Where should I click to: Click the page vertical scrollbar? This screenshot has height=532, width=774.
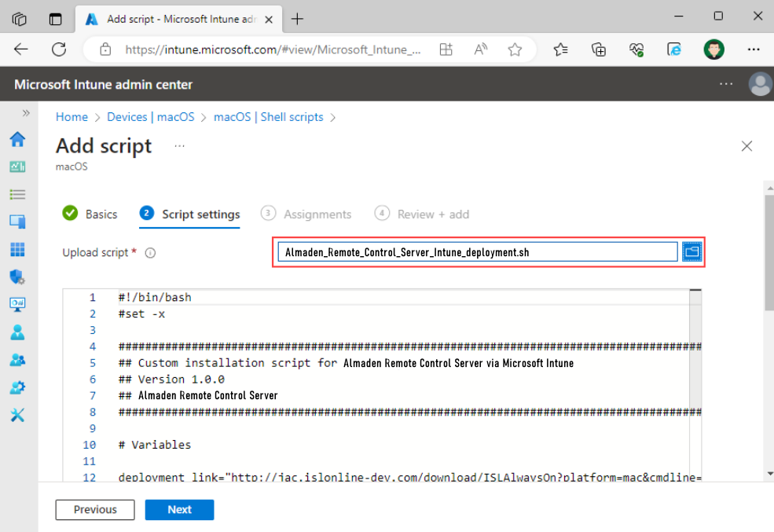[769, 253]
